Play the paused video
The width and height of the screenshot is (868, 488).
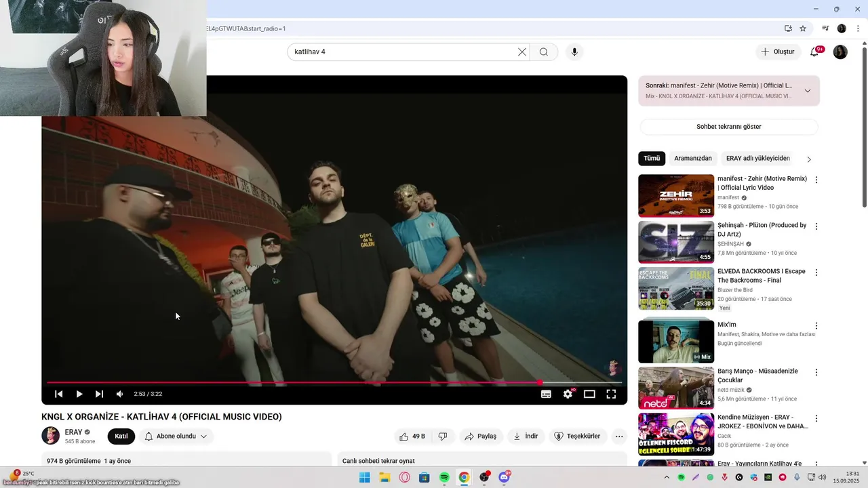click(79, 394)
